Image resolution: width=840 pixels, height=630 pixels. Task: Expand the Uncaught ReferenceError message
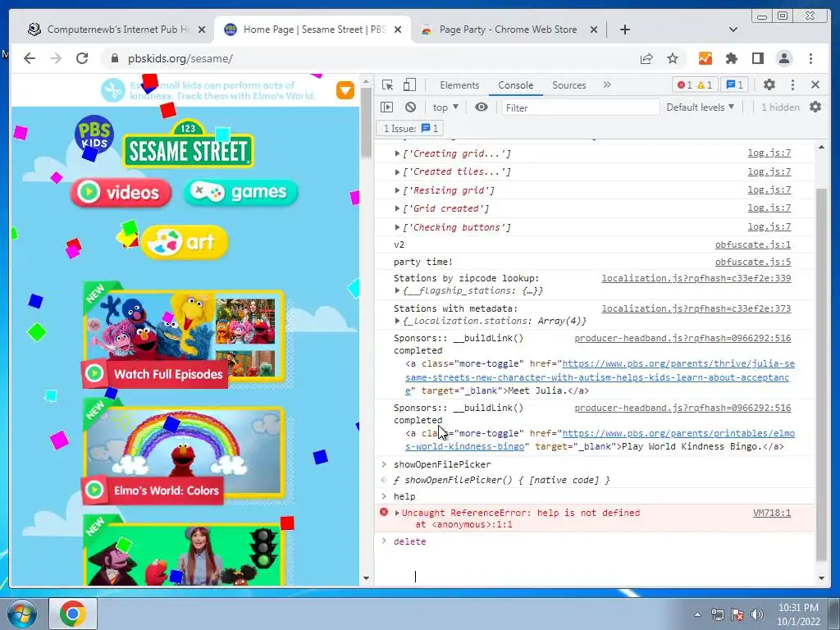click(397, 514)
